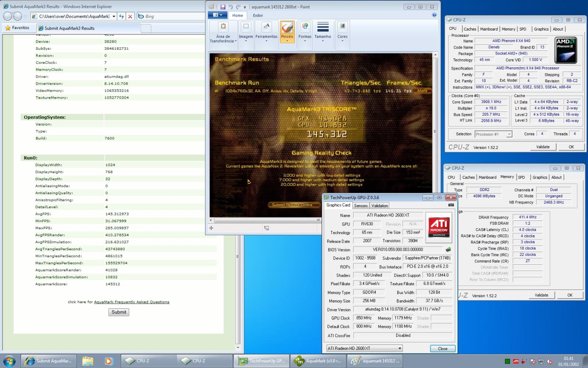Switch to AquaMark (v3.0) in the taskbar
588x368 pixels.
point(318,361)
